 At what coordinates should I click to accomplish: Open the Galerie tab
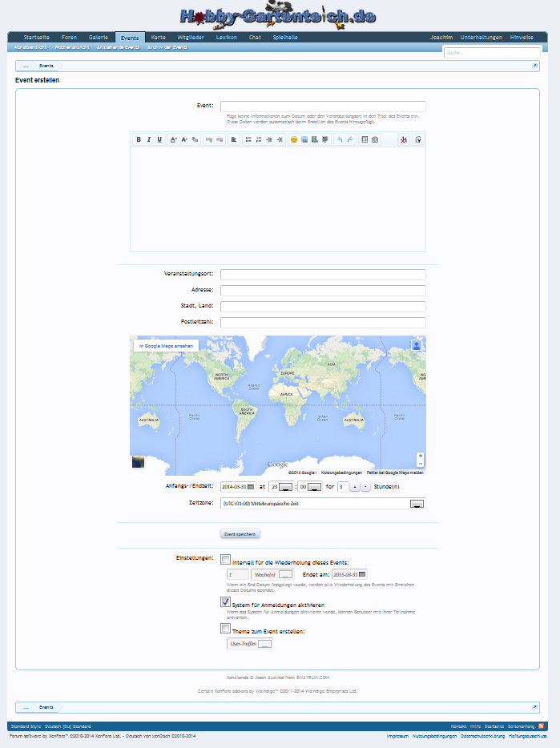tap(99, 37)
